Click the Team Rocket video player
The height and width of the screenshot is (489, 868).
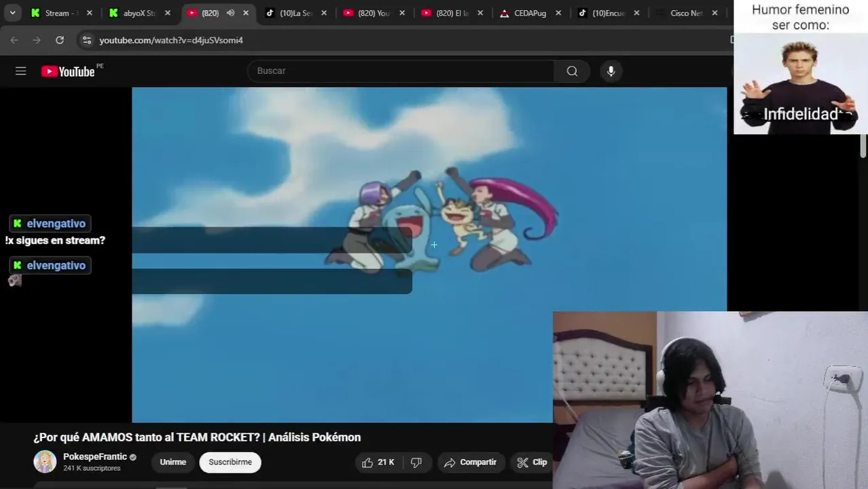[429, 255]
